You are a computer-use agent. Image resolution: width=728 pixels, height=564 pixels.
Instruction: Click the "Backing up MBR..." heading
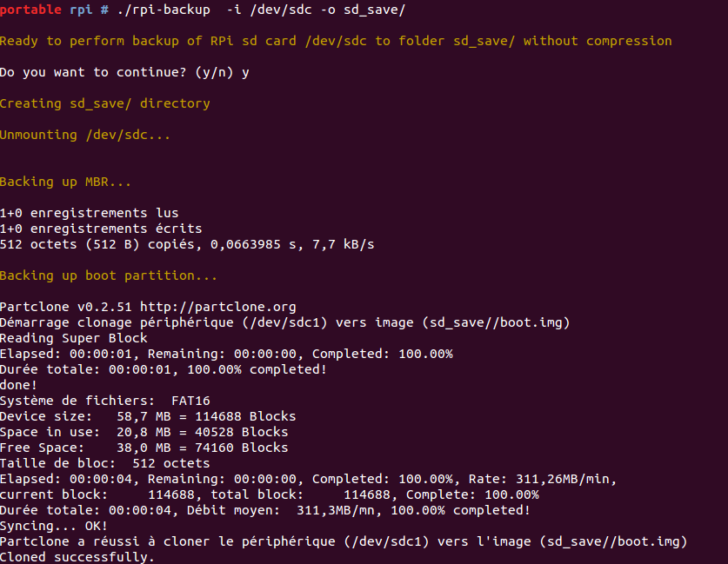pyautogui.click(x=66, y=182)
